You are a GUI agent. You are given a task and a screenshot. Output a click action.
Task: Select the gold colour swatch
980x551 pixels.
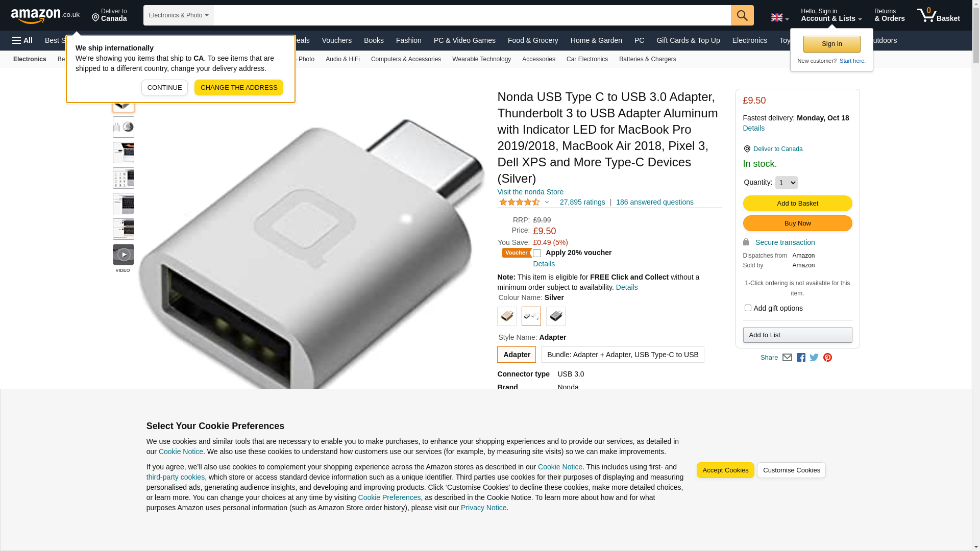point(507,316)
